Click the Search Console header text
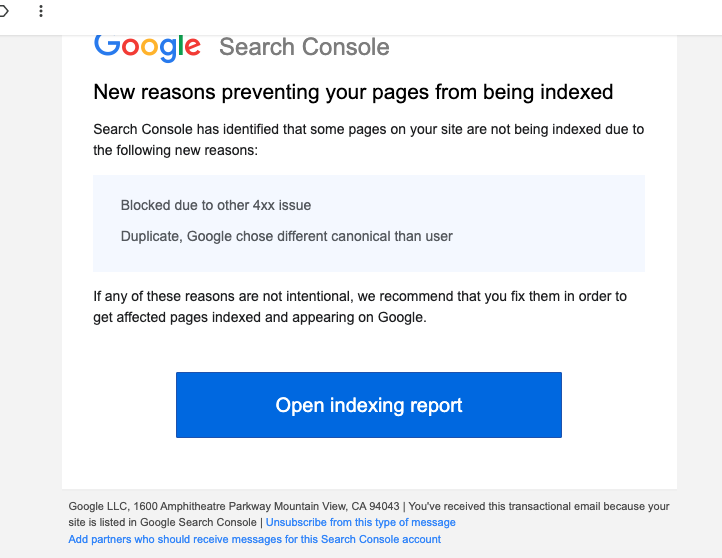Viewport: 722px width, 558px height. coord(304,47)
